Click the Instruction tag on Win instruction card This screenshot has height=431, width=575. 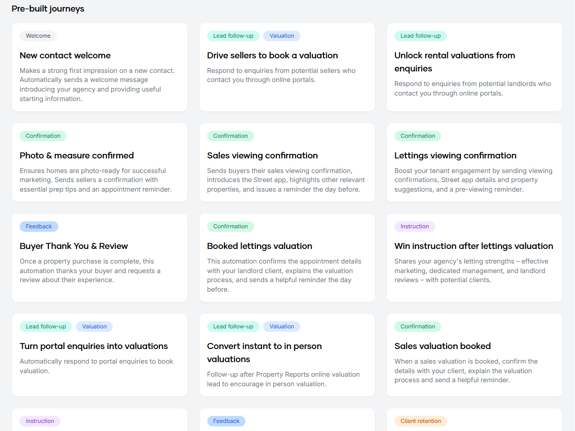pos(414,226)
